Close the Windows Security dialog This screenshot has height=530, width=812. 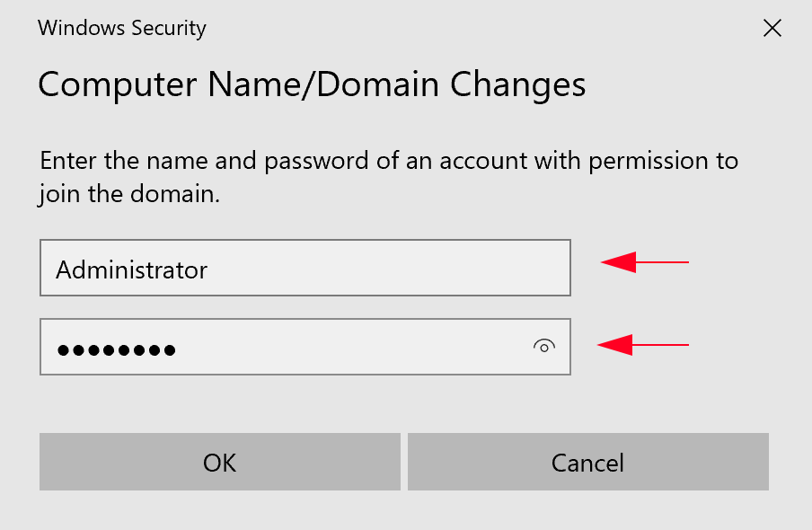772,28
